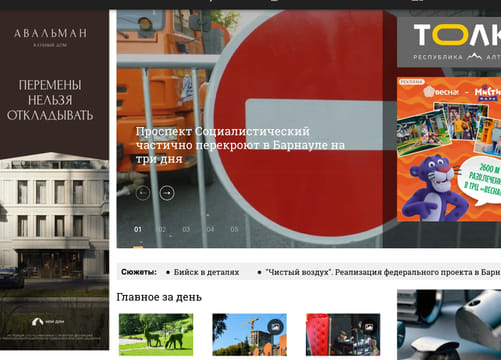Select slide indicator 01
The image size is (501, 360).
point(138,229)
